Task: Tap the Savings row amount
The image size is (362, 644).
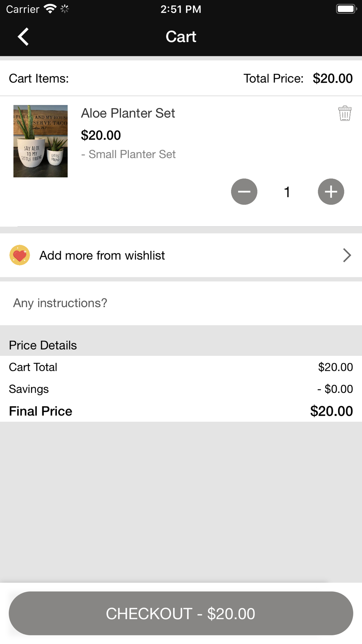Action: click(x=335, y=389)
